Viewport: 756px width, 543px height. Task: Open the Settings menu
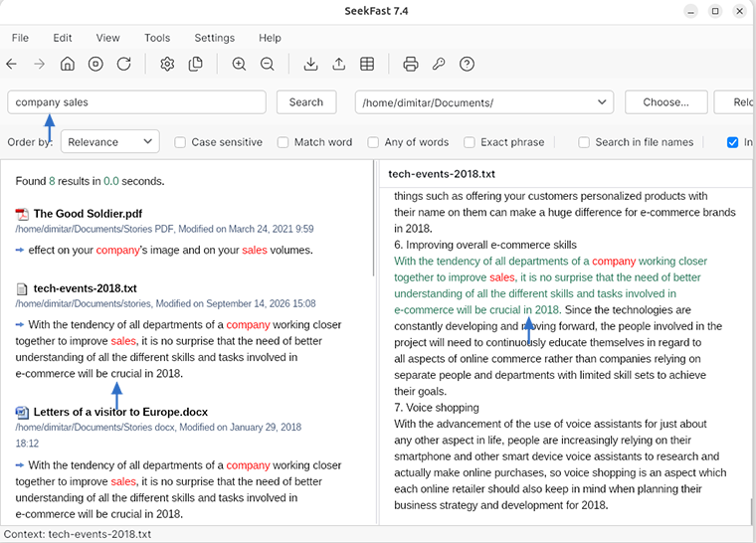point(215,38)
